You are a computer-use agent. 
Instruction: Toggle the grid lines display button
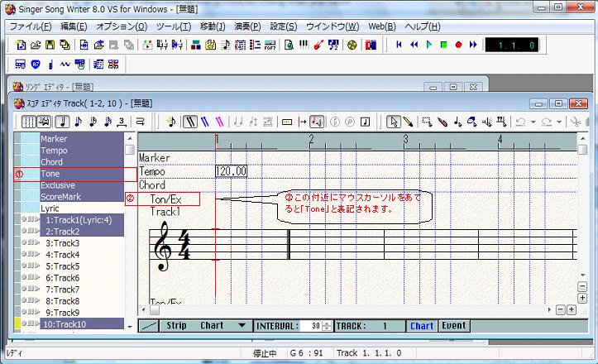[28, 122]
